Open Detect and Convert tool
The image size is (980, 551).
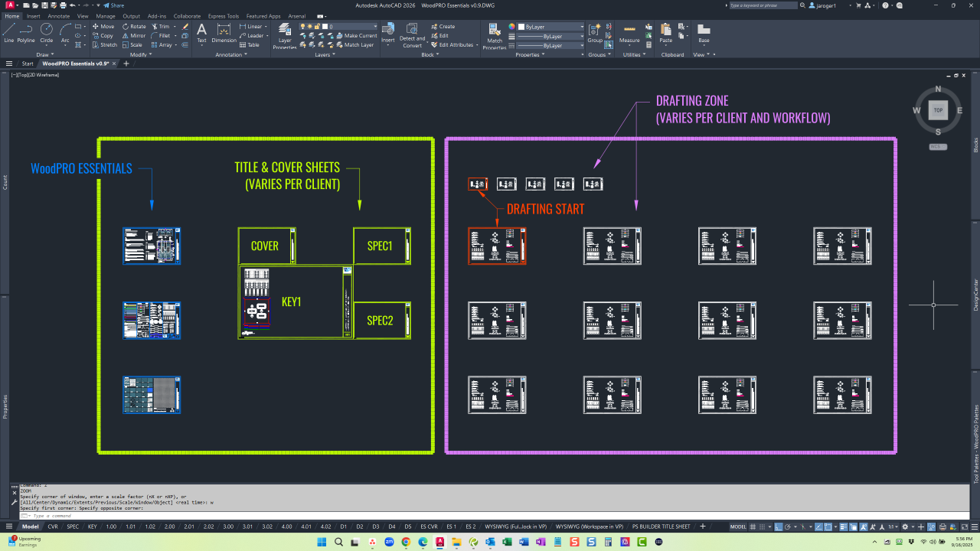[x=412, y=36]
